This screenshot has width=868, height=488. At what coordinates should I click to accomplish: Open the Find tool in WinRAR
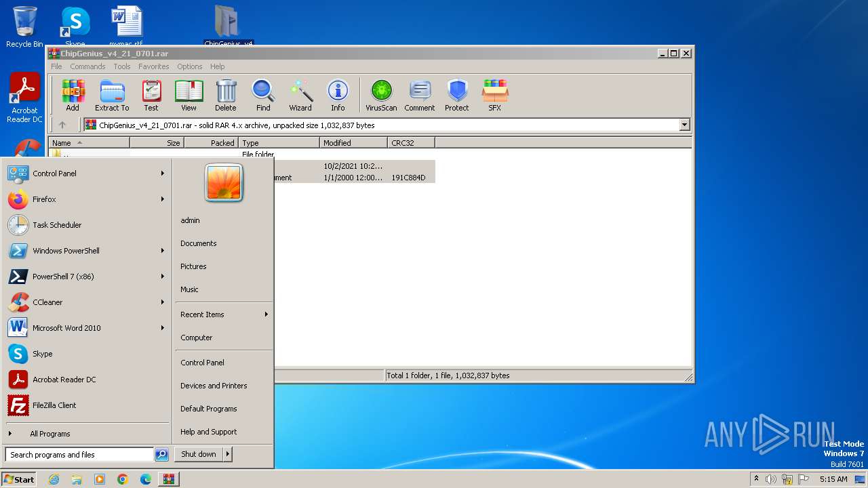[263, 96]
